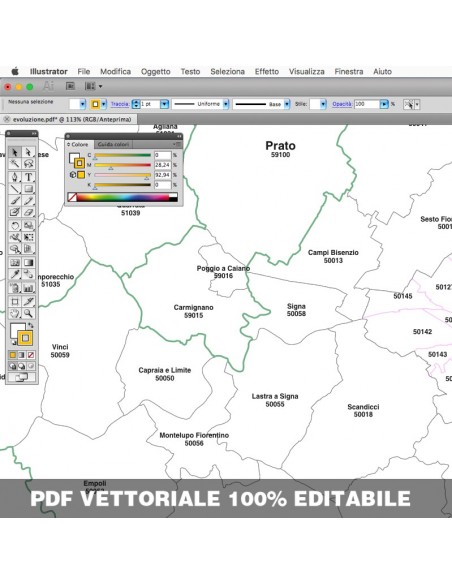
Task: Activate the Color fill mode button
Action: click(x=13, y=355)
